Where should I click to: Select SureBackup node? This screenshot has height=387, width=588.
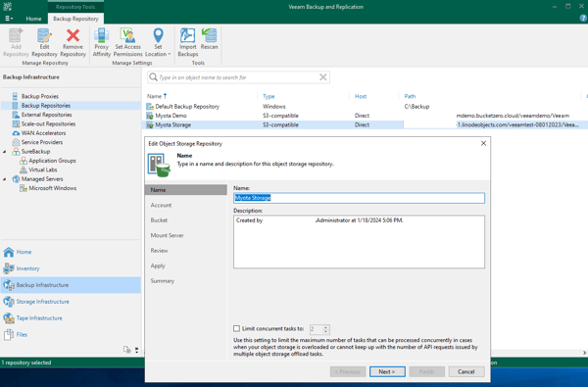[x=35, y=152]
